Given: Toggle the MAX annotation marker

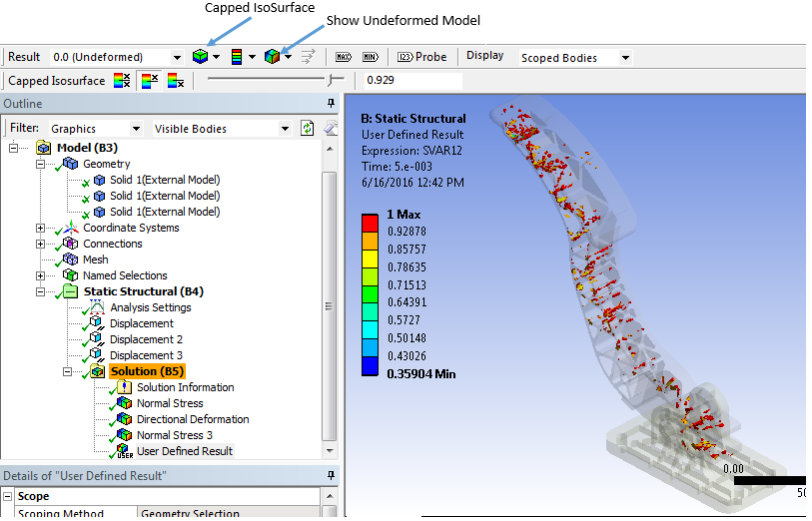Looking at the screenshot, I should tap(344, 57).
